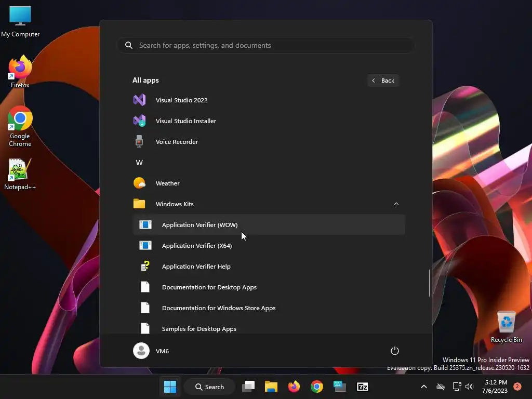Image resolution: width=532 pixels, height=399 pixels.
Task: Collapse the Windows Kits folder chevron
Action: click(x=396, y=204)
